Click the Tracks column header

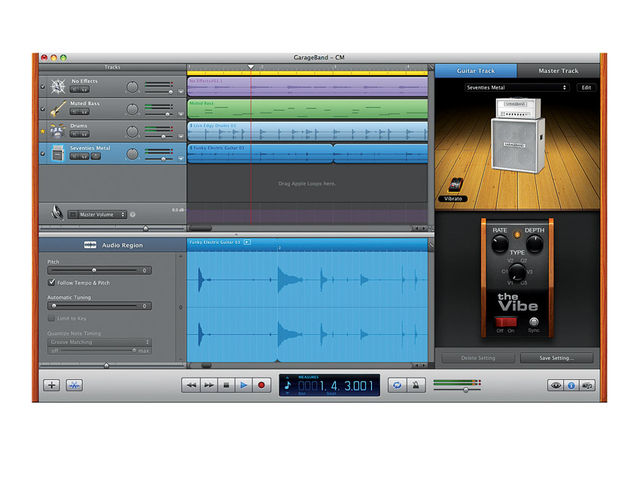pyautogui.click(x=112, y=67)
